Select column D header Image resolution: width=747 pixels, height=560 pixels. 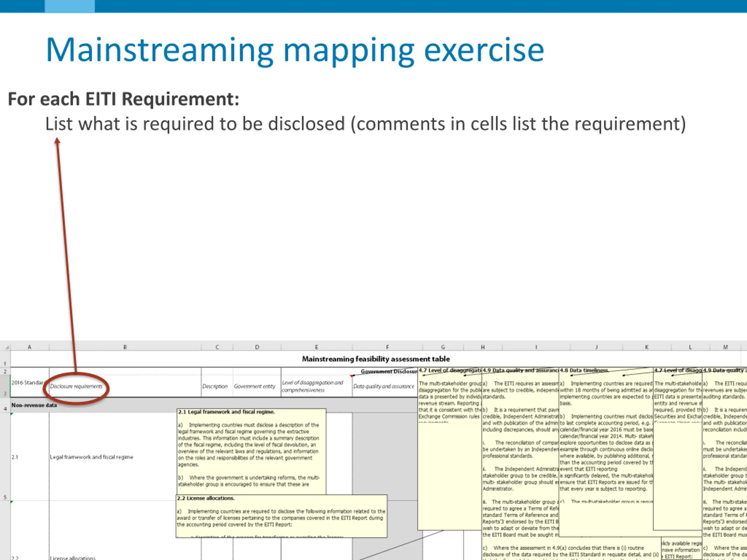point(257,347)
